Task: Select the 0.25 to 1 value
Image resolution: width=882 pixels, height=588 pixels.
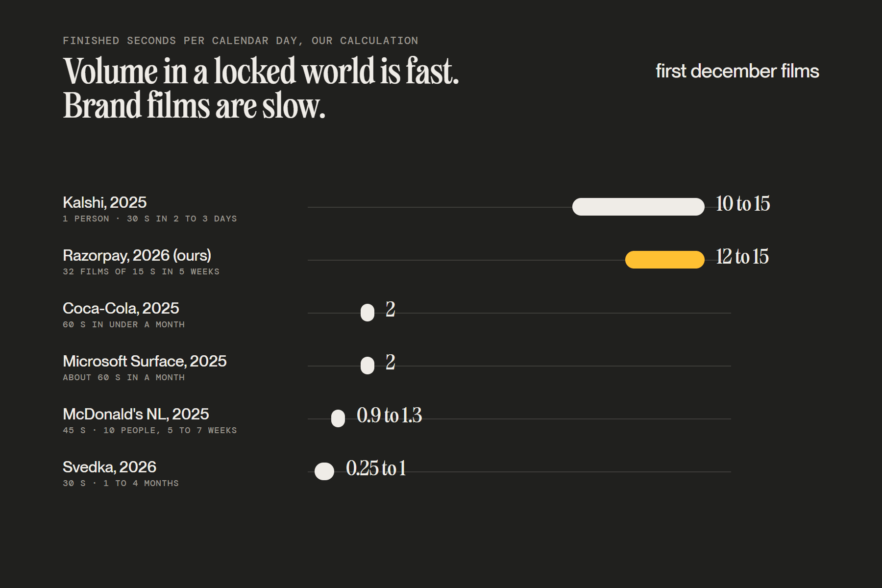Action: click(x=376, y=468)
